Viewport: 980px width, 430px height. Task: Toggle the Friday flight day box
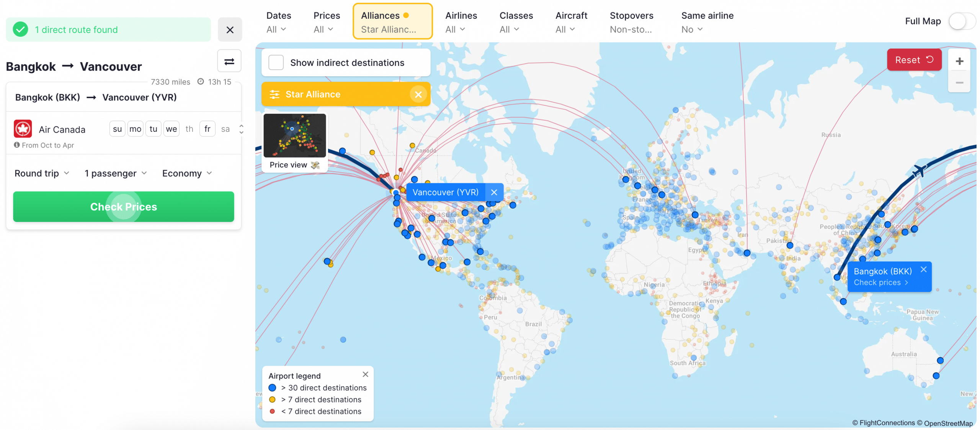click(207, 129)
